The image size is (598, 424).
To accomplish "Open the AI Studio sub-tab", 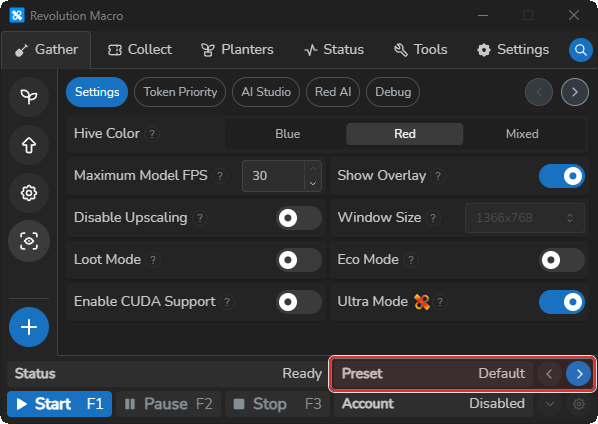I will [x=266, y=92].
